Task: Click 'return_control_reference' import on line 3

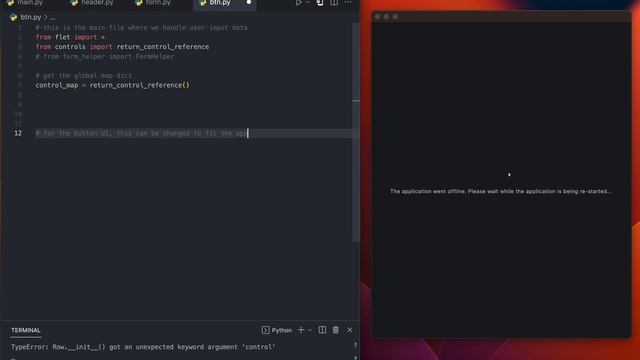Action: 163,47
